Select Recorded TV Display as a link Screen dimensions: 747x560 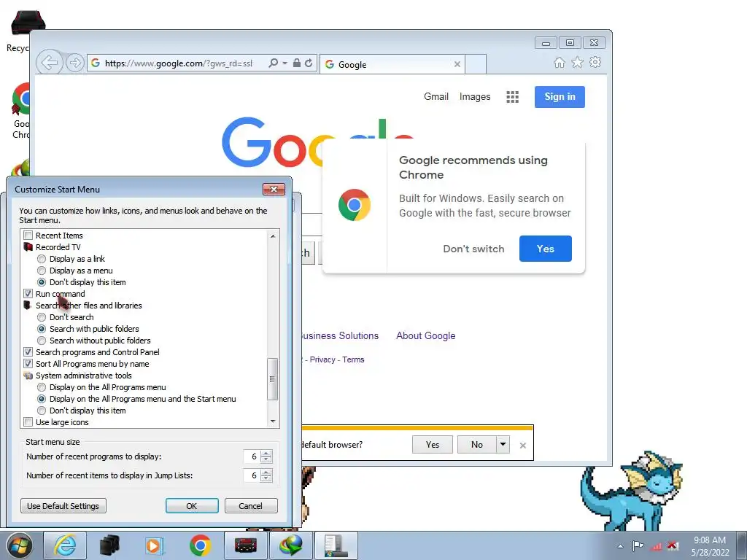[42, 259]
